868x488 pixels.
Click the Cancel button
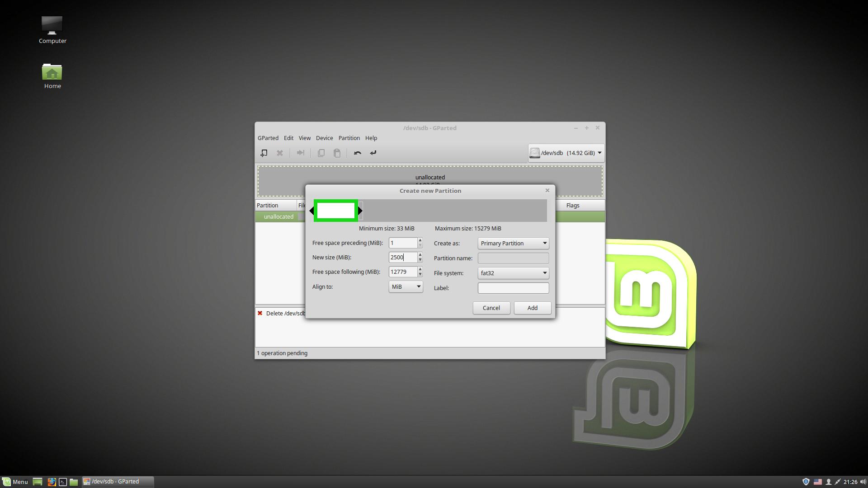(x=491, y=308)
